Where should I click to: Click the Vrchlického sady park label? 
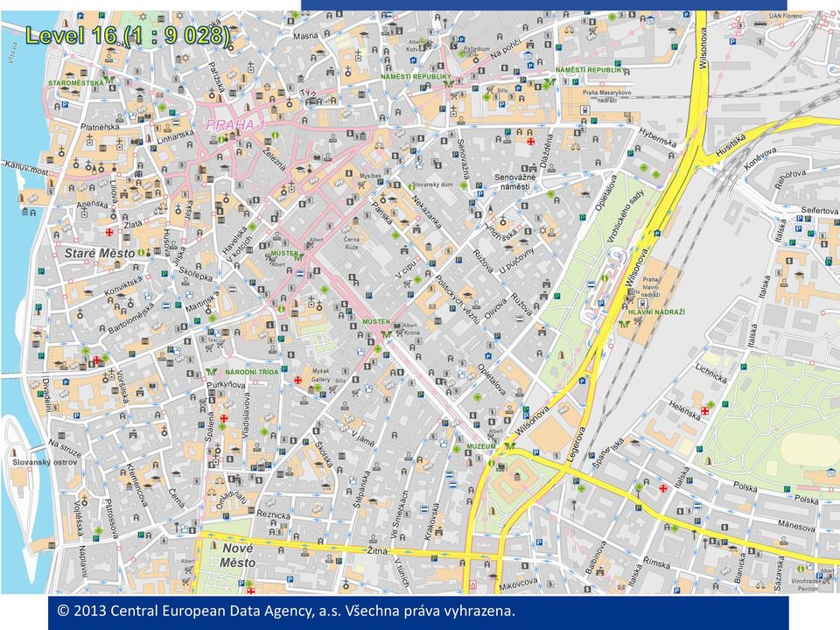(626, 217)
